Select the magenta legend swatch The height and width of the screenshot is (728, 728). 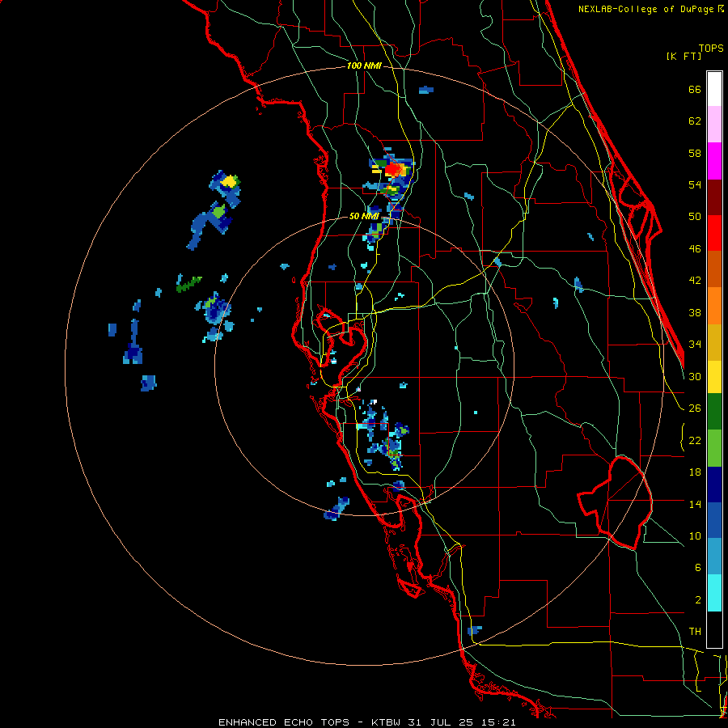[x=714, y=161]
